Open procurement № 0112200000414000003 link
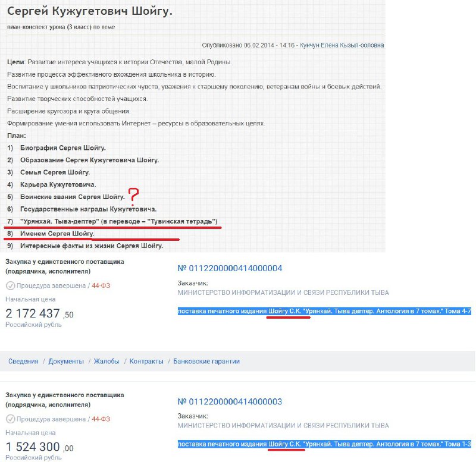 point(230,402)
